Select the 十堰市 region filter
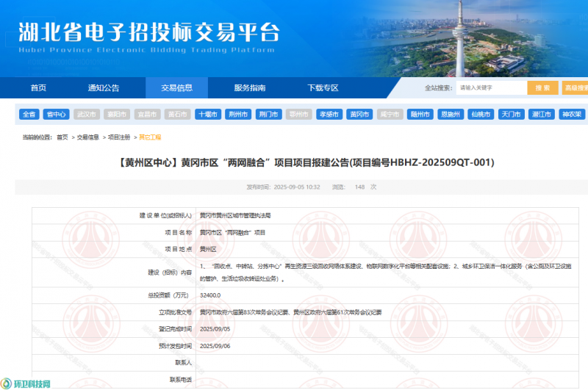 [x=208, y=115]
